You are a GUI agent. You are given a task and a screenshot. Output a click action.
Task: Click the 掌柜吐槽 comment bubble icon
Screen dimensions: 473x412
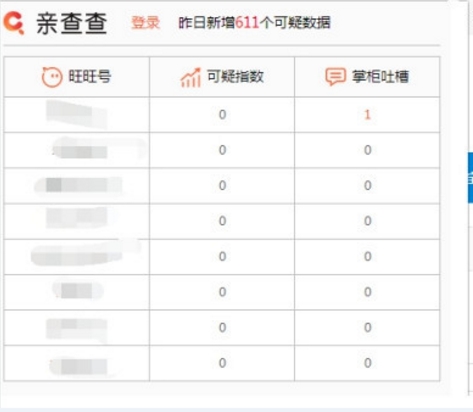335,77
